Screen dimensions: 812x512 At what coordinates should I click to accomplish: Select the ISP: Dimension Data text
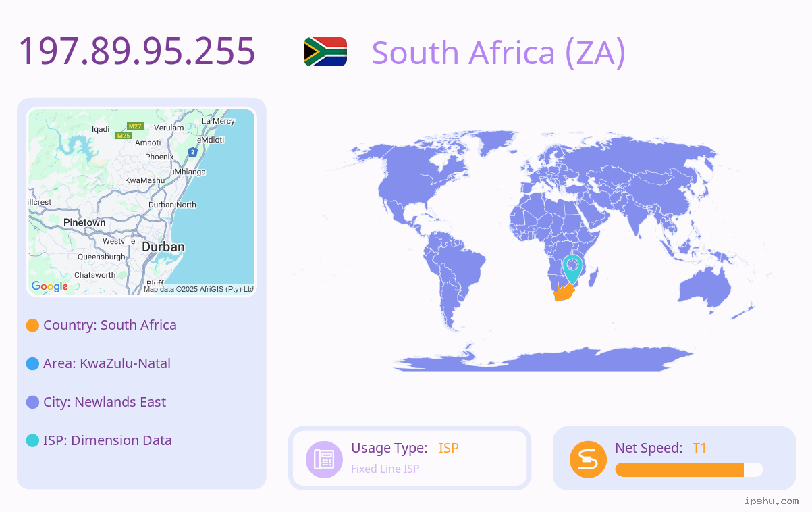[x=107, y=440]
